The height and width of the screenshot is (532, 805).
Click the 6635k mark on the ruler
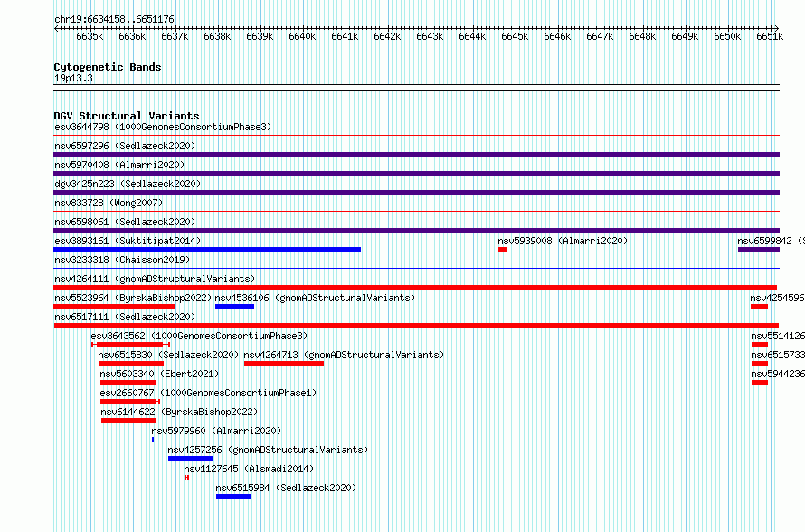[90, 36]
